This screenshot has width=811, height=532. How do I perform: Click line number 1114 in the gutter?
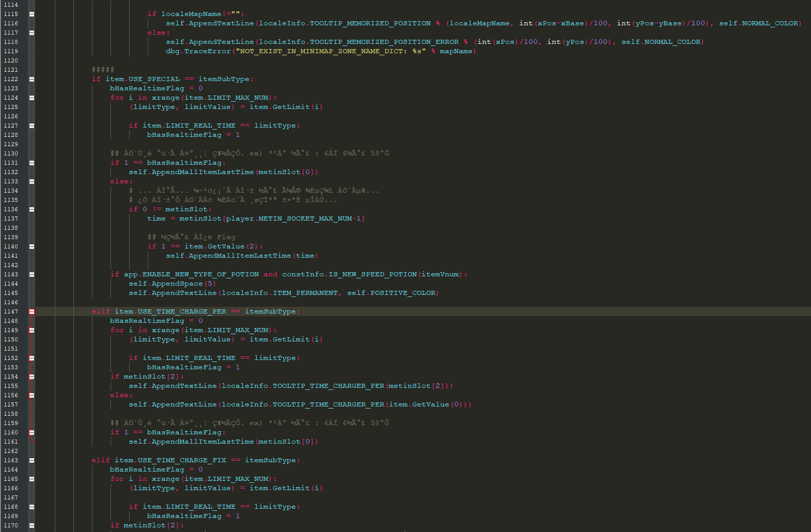[11, 5]
